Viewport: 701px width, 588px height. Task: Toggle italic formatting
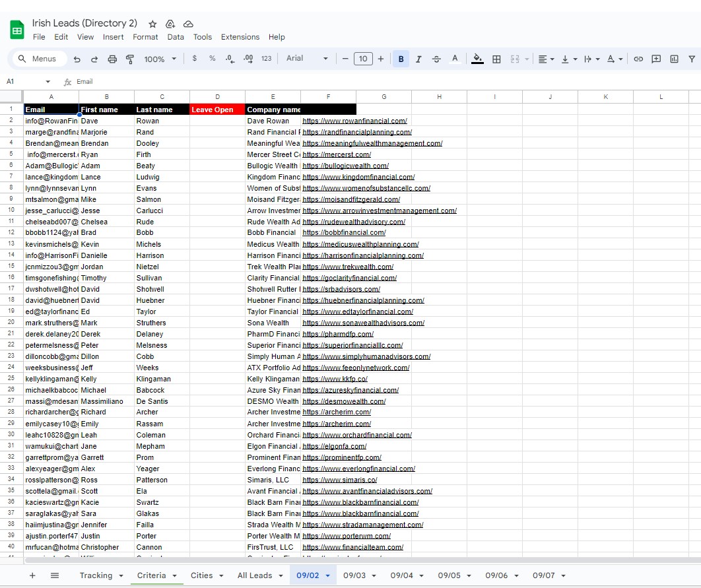coord(418,59)
